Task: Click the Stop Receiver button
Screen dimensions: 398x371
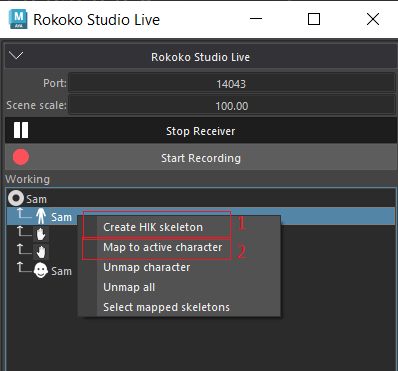Action: [x=200, y=131]
